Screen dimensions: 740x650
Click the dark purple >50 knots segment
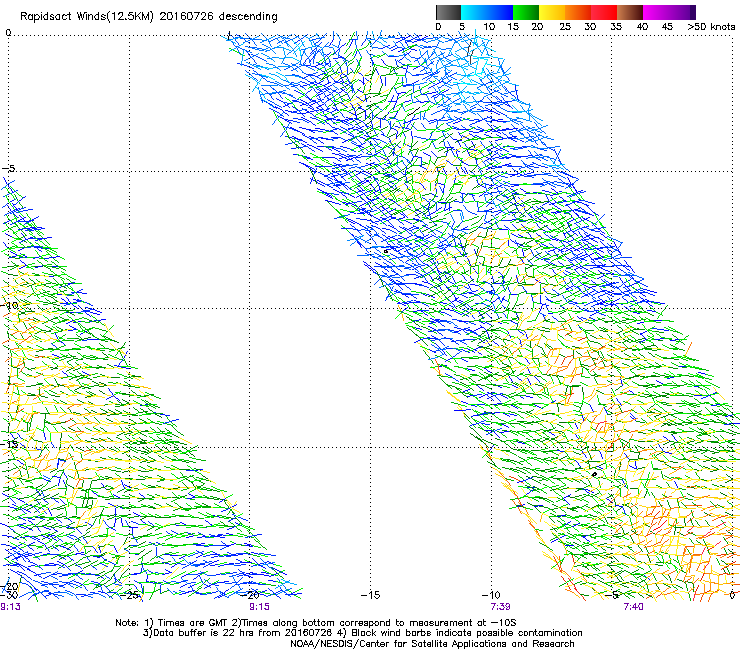coord(691,12)
